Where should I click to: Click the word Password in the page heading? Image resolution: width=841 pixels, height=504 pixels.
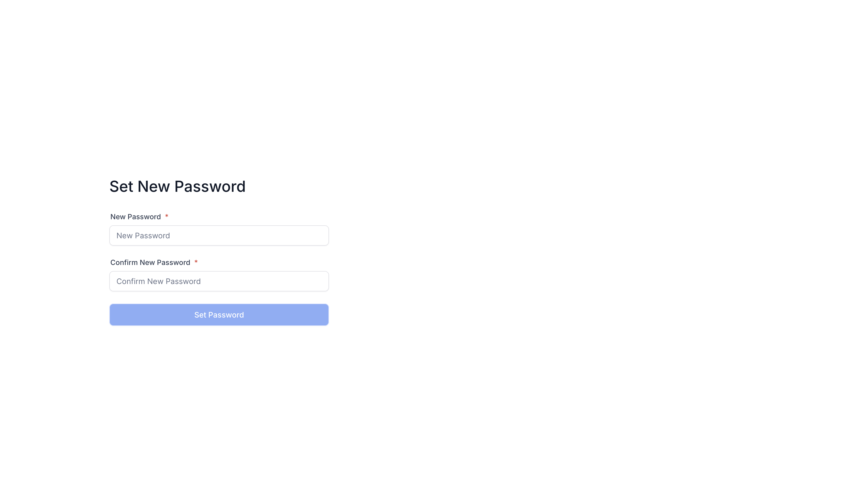click(x=210, y=186)
